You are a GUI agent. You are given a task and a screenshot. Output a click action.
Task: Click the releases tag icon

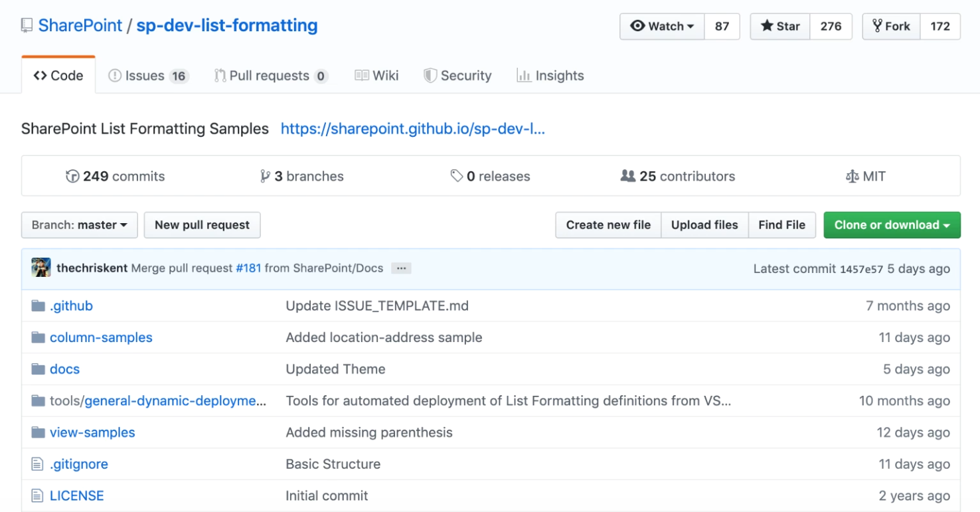click(x=457, y=176)
